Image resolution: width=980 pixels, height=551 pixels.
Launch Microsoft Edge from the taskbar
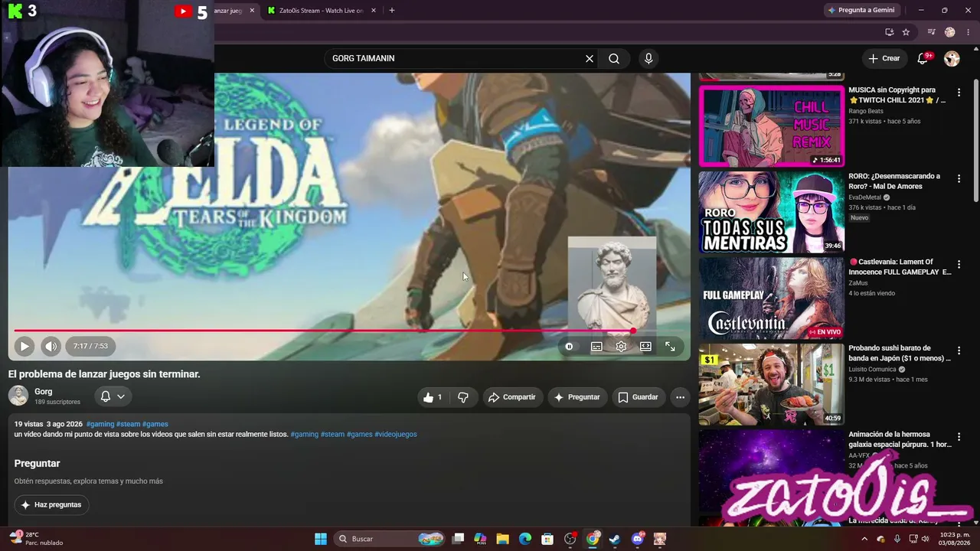coord(524,539)
